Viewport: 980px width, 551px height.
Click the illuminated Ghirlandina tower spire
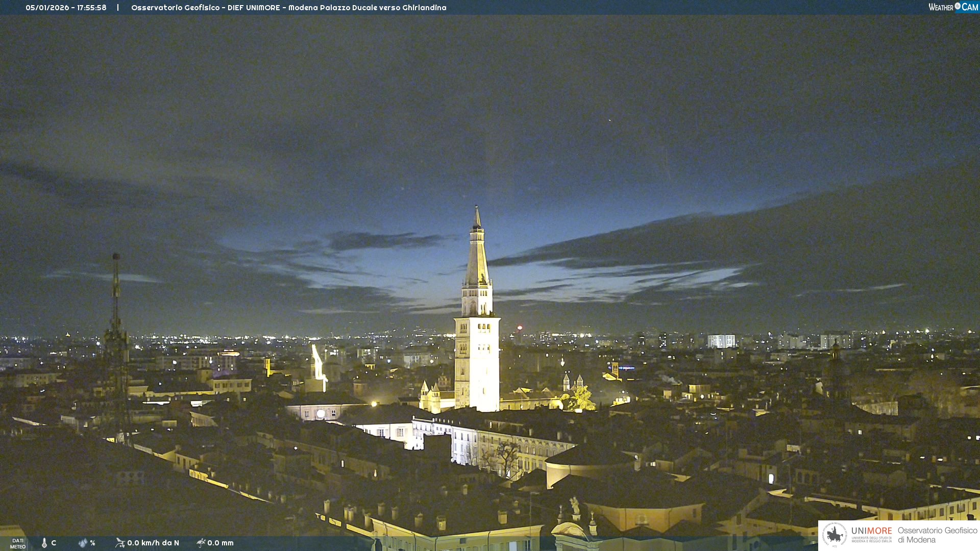pyautogui.click(x=477, y=255)
